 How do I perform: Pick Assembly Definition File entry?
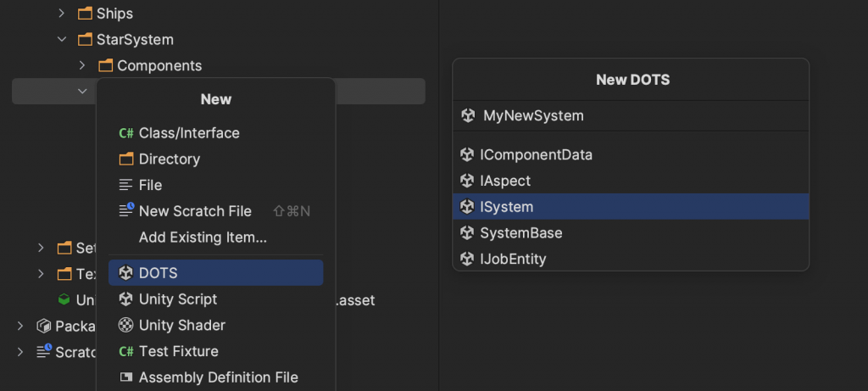click(x=218, y=377)
